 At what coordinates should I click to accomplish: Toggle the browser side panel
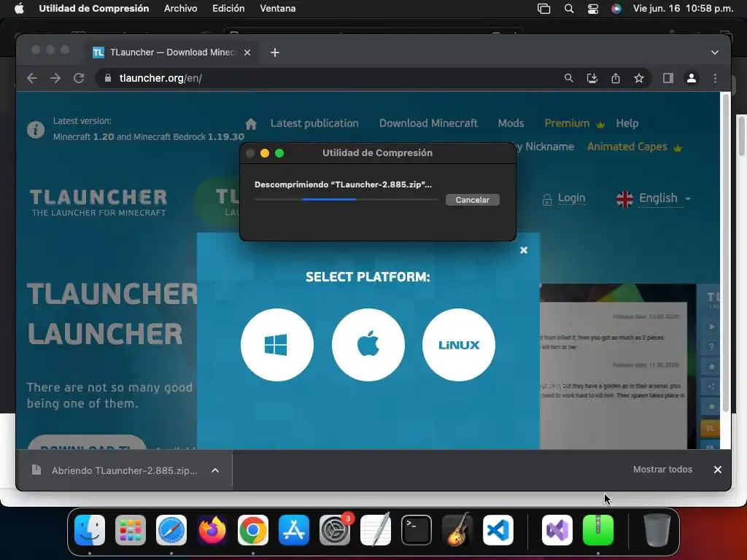[x=668, y=78]
